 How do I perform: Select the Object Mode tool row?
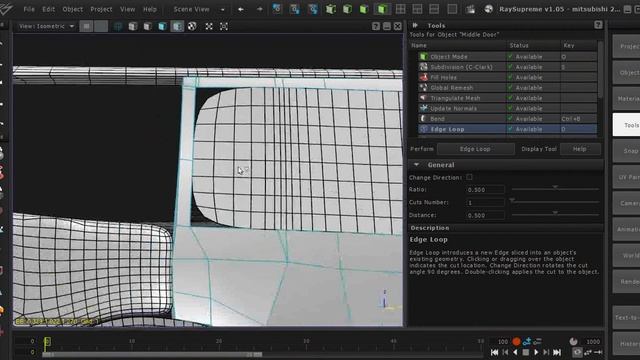(507, 57)
